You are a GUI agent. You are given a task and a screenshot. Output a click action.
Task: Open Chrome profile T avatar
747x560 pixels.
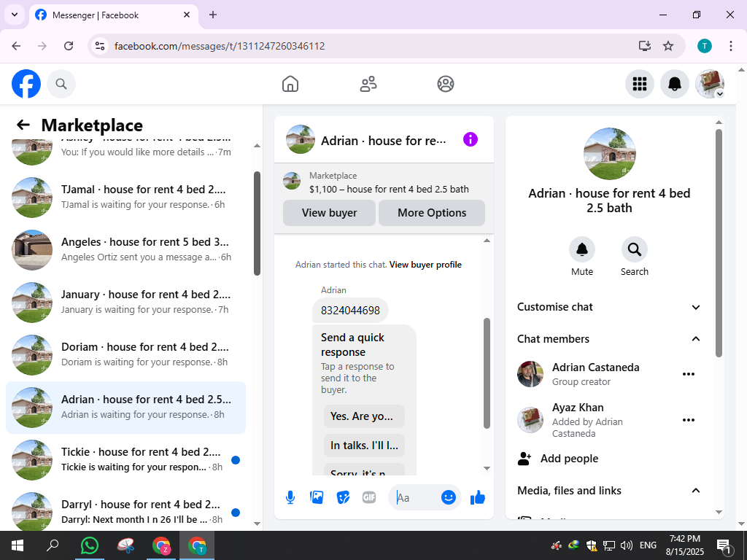click(705, 46)
